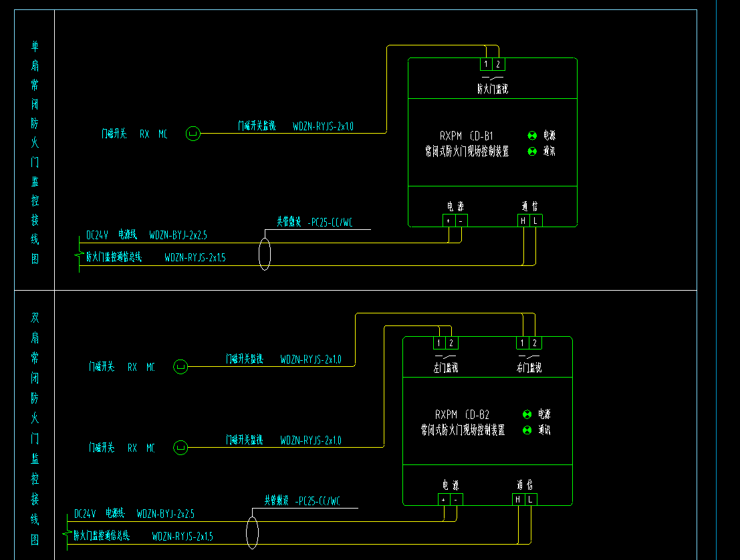Select 共管敷设 -PC25-CC/WC text in the double-door diagram
This screenshot has width=740, height=560.
pyautogui.click(x=302, y=501)
